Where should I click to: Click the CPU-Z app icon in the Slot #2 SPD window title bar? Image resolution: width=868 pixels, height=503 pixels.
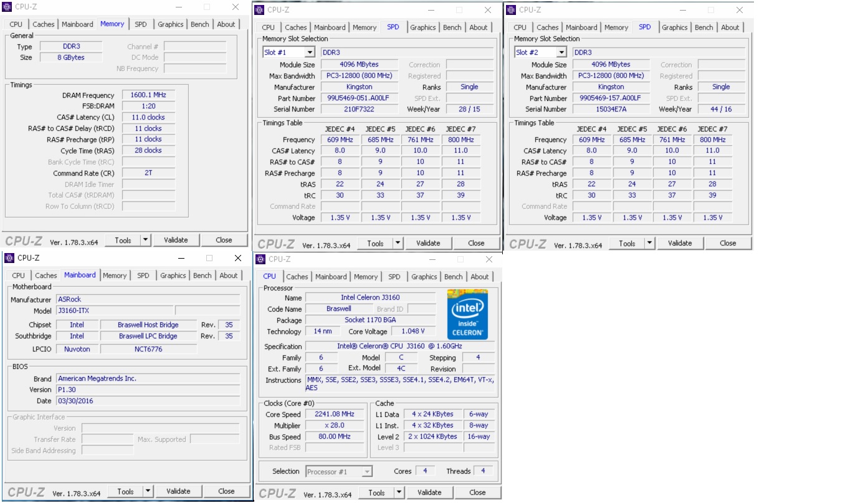click(x=511, y=9)
